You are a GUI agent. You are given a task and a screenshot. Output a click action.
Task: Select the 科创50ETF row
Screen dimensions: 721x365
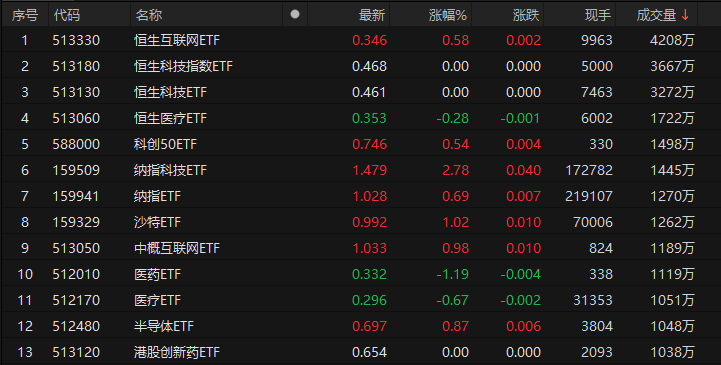pyautogui.click(x=360, y=144)
